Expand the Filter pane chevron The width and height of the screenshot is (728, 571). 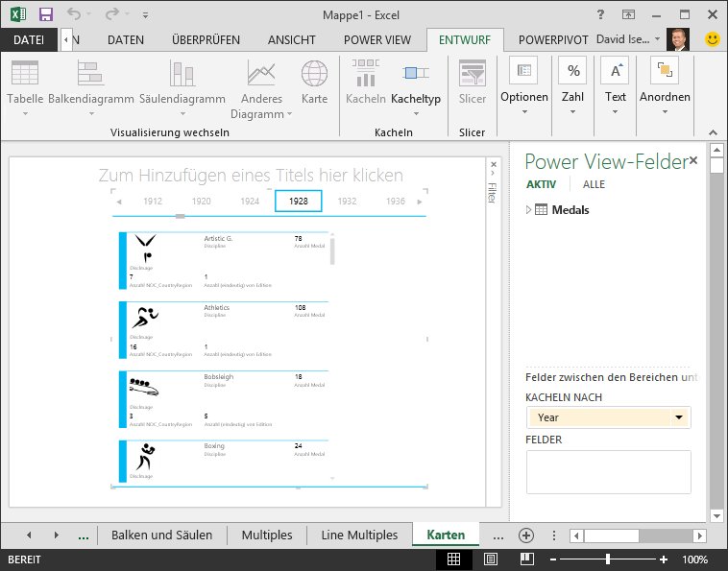493,174
